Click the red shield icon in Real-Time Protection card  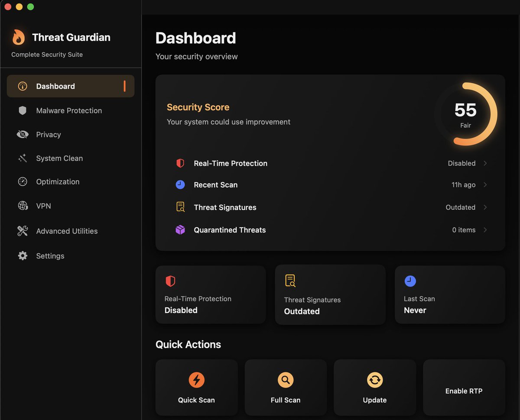point(170,281)
